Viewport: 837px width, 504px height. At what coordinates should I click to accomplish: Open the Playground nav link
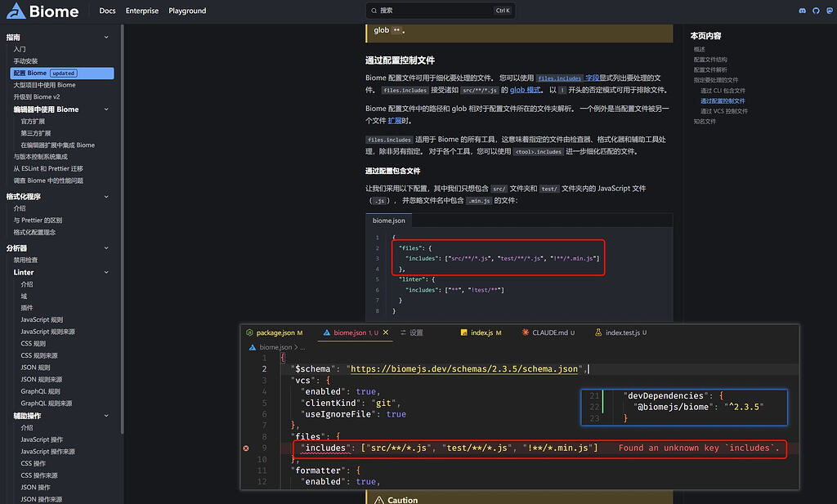coord(187,11)
